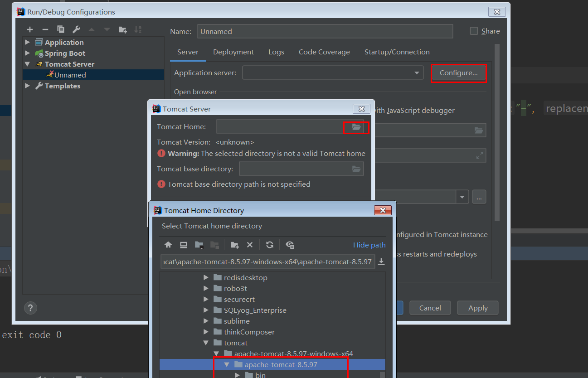
Task: Jump to desktop directory in chooser
Action: pos(184,245)
